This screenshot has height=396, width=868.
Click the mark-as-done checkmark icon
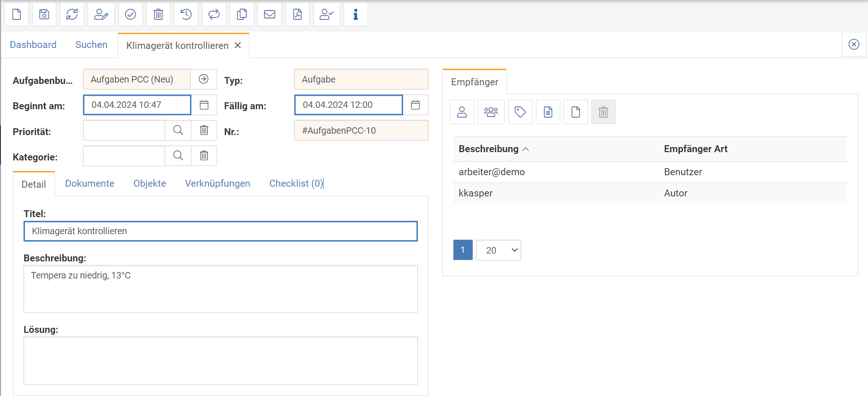tap(131, 15)
